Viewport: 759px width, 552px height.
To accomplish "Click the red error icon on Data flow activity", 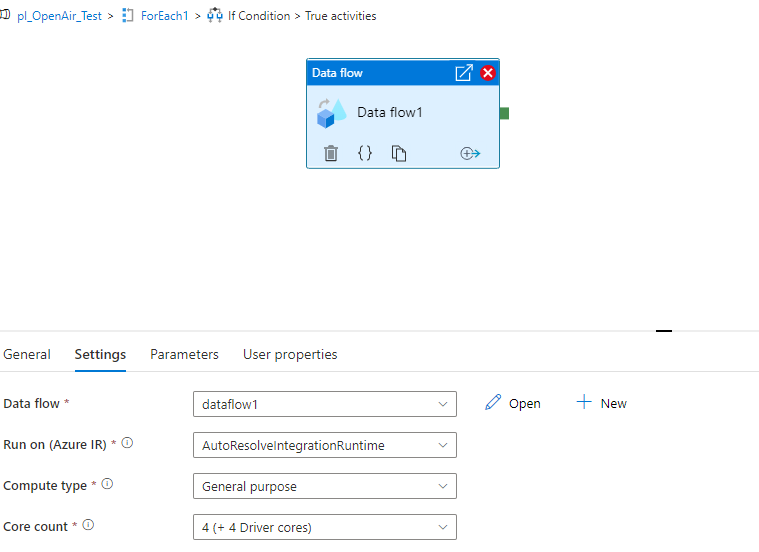I will [487, 73].
